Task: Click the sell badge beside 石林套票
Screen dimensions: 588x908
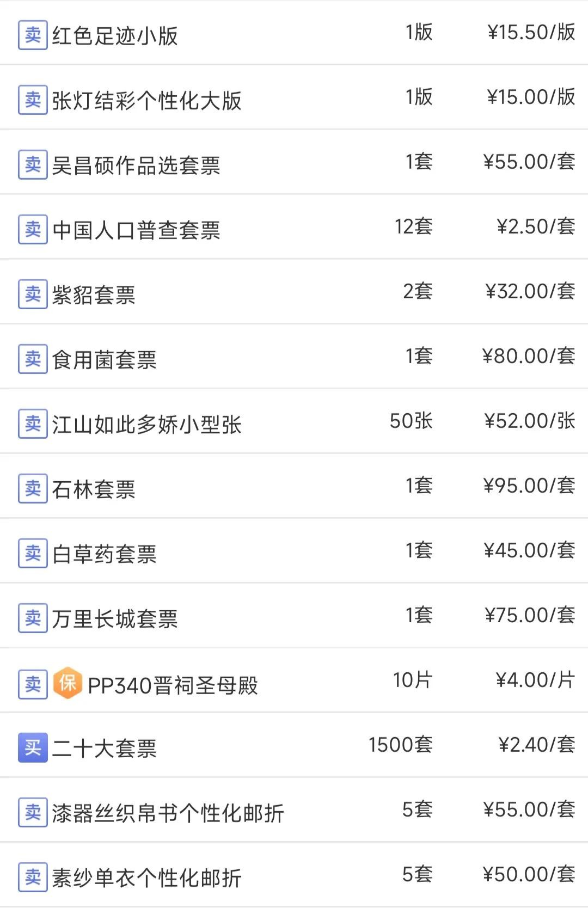Action: click(33, 489)
